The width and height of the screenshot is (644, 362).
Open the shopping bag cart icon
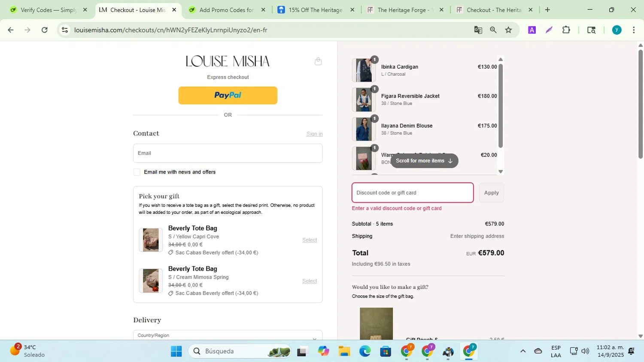point(318,61)
